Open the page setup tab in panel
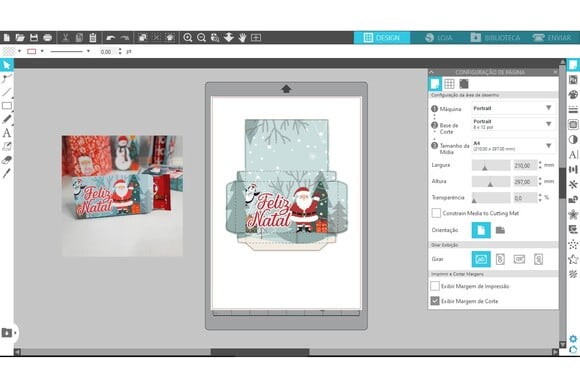Viewport: 580px width, 377px height. pos(435,84)
